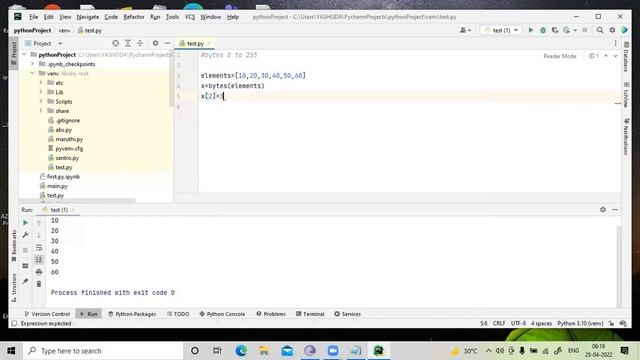Toggle soft-wrap in Run output
640x360 pixels.
pyautogui.click(x=39, y=248)
